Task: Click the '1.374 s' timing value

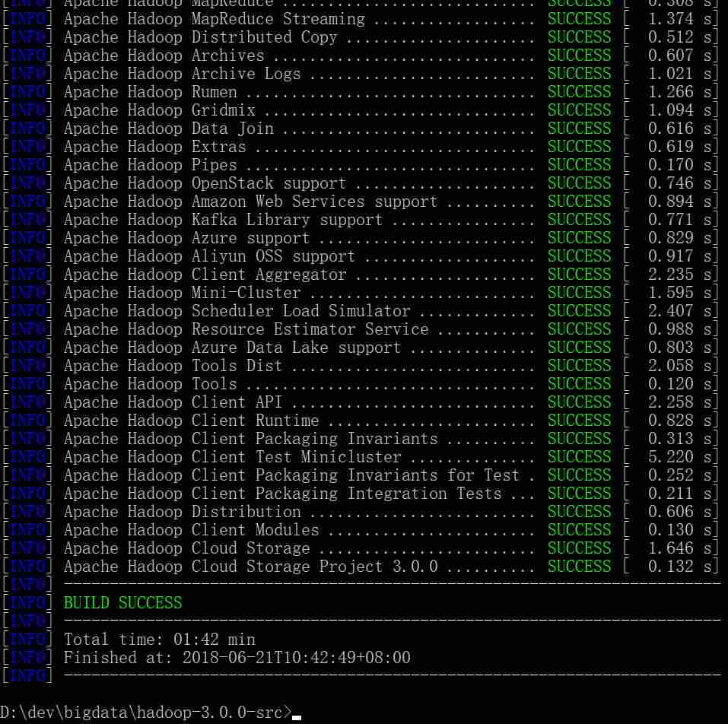Action: [x=680, y=19]
